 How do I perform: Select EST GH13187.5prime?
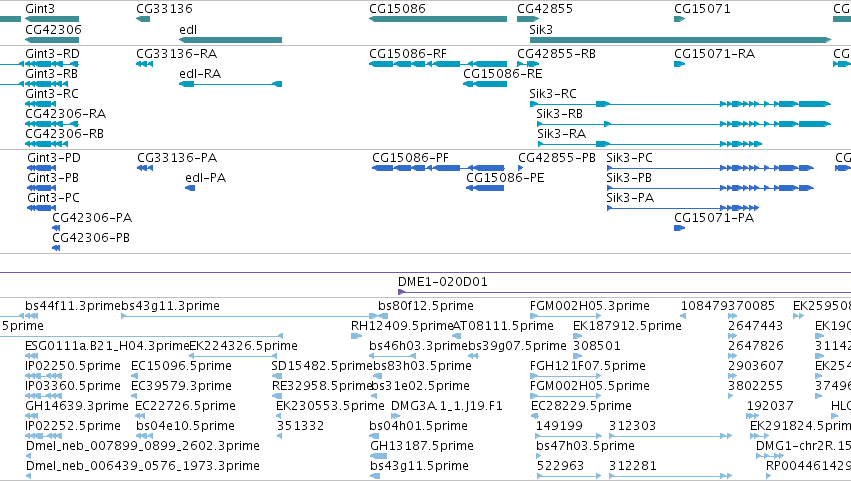click(x=422, y=447)
